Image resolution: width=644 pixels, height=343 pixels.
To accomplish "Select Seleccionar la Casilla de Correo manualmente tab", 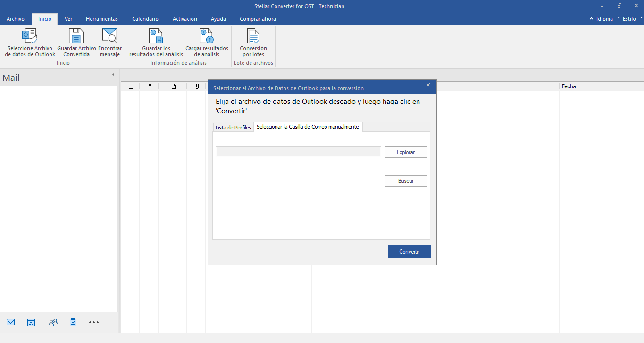I will tap(308, 127).
